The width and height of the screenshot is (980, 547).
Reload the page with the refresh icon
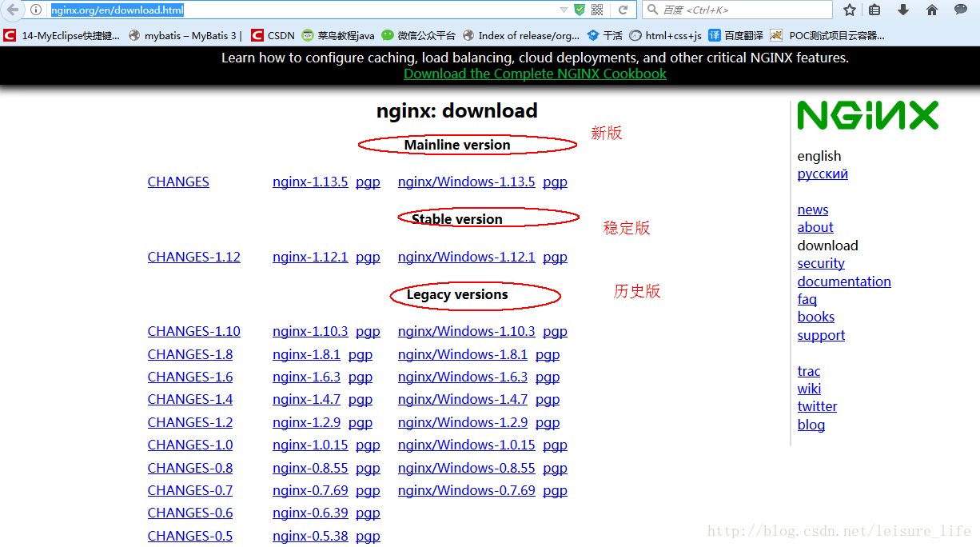623,10
